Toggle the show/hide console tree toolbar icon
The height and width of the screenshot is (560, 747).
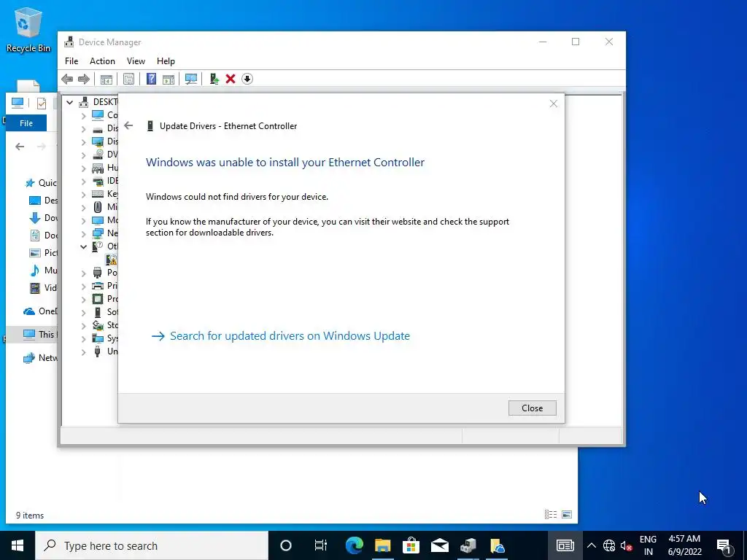(107, 79)
